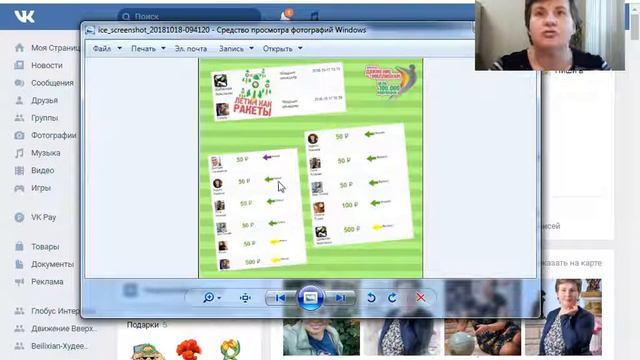Click the people icon beside Группы
640x360 pixels.
(x=19, y=118)
